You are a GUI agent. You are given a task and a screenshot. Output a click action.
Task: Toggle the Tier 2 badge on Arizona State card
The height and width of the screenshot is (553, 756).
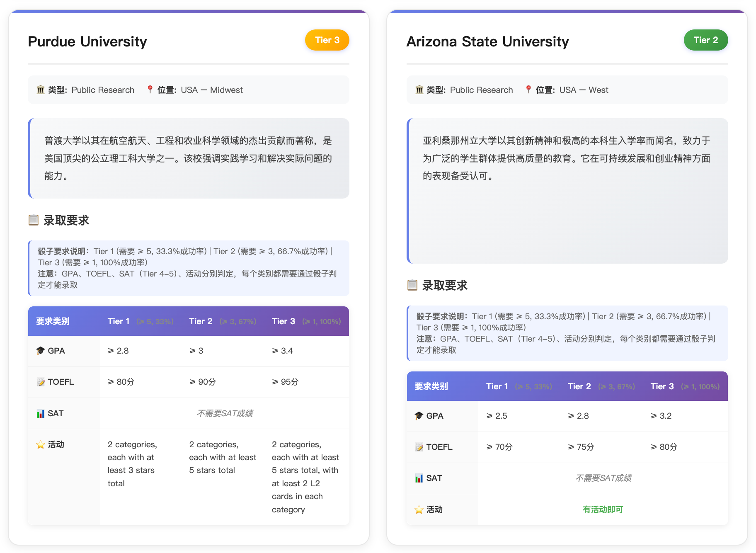[x=706, y=40]
